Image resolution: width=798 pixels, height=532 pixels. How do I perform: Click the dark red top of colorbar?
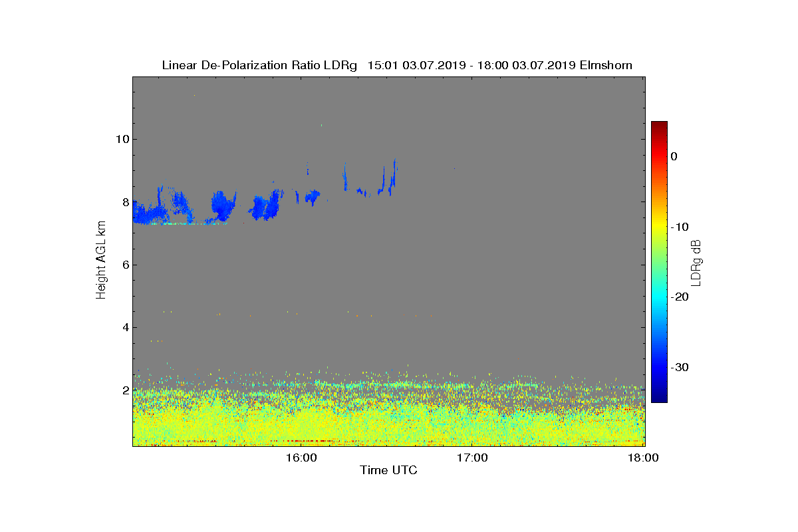pos(659,126)
